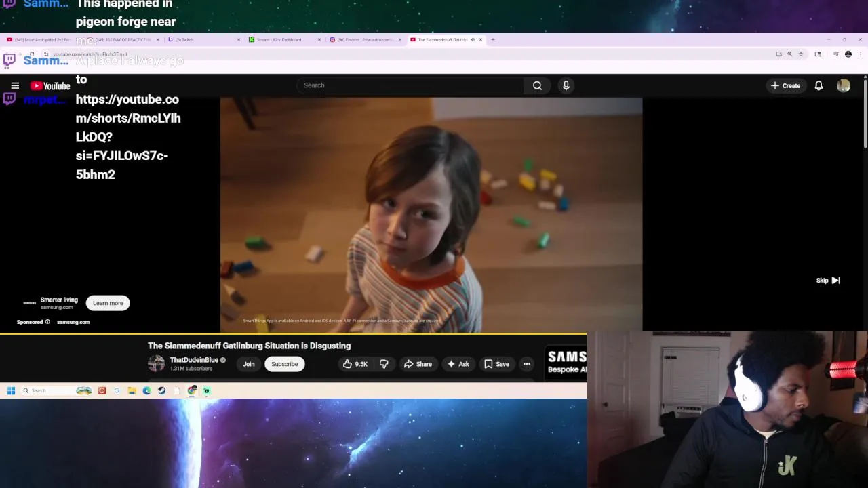
Task: Dislike the video with thumbs down
Action: pyautogui.click(x=384, y=364)
